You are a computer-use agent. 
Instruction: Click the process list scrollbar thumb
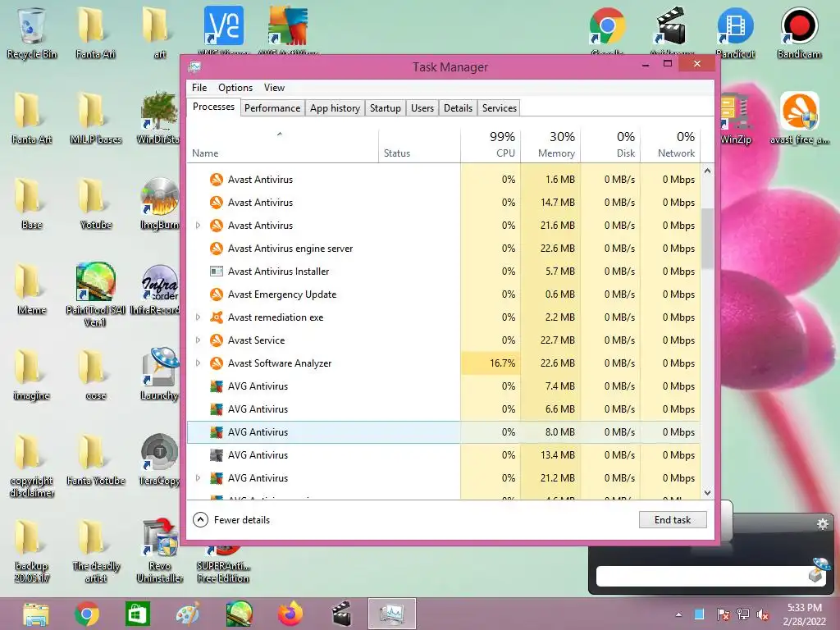707,239
